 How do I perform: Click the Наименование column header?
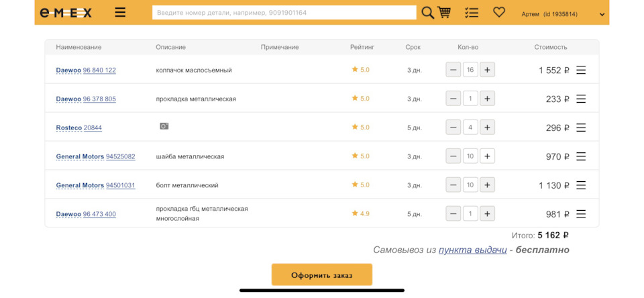click(x=79, y=47)
